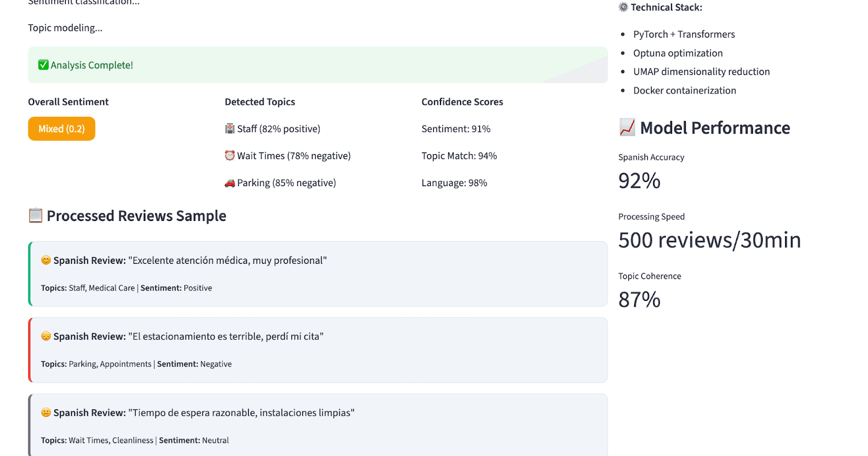Viewport: 868px width, 456px height.
Task: Click the 500 reviews/30min Processing Speed value
Action: pyautogui.click(x=709, y=240)
